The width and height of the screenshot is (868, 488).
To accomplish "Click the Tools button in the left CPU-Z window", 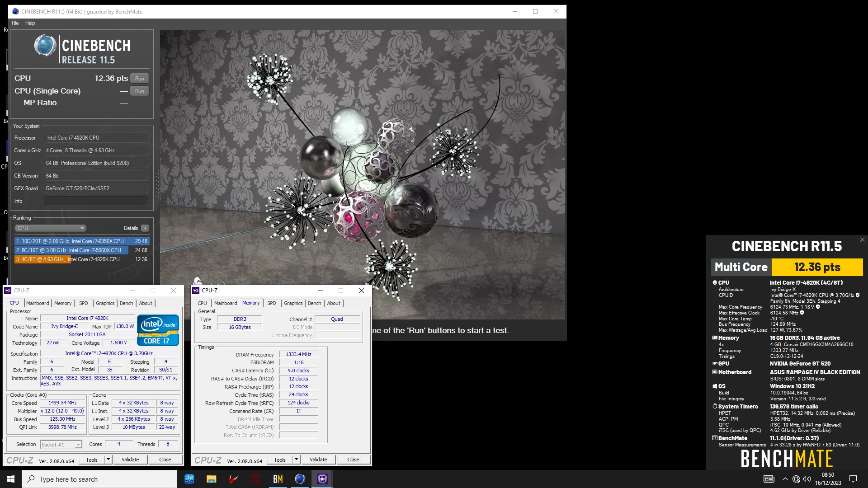I will [92, 460].
